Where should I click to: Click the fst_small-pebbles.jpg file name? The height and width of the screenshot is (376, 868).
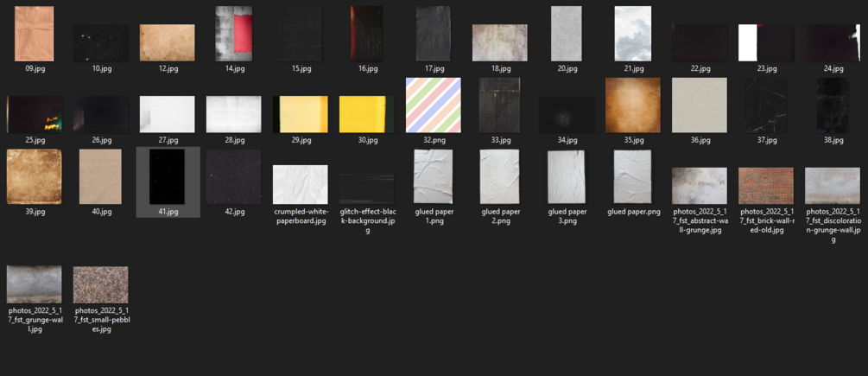(101, 320)
